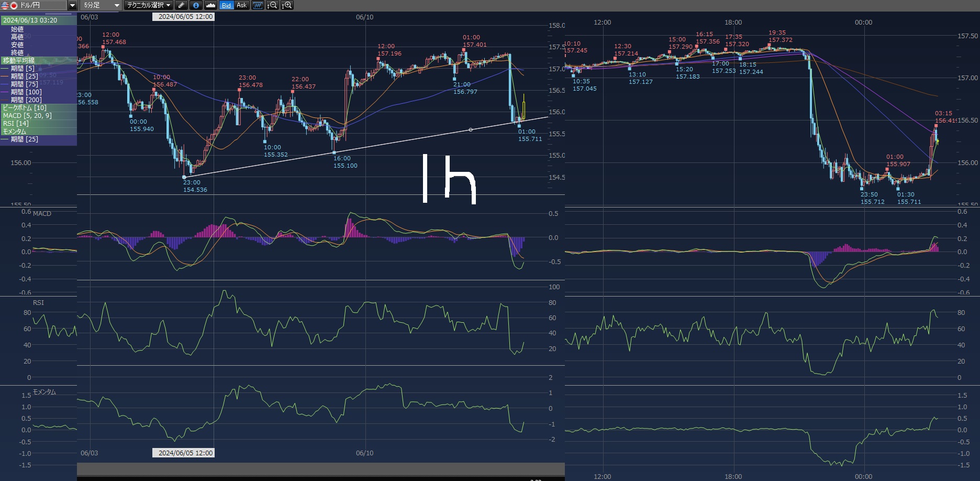Viewport: 980px width, 481px height.
Task: Open the ドル/円 currency pair dropdown
Action: click(x=72, y=5)
